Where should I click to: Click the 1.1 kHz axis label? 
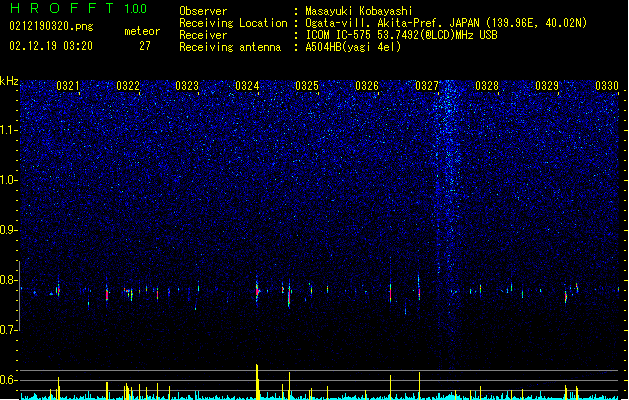point(8,130)
